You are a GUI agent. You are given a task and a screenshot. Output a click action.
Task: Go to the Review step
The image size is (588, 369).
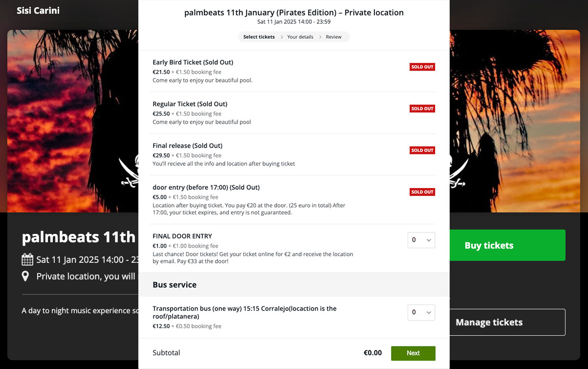334,37
